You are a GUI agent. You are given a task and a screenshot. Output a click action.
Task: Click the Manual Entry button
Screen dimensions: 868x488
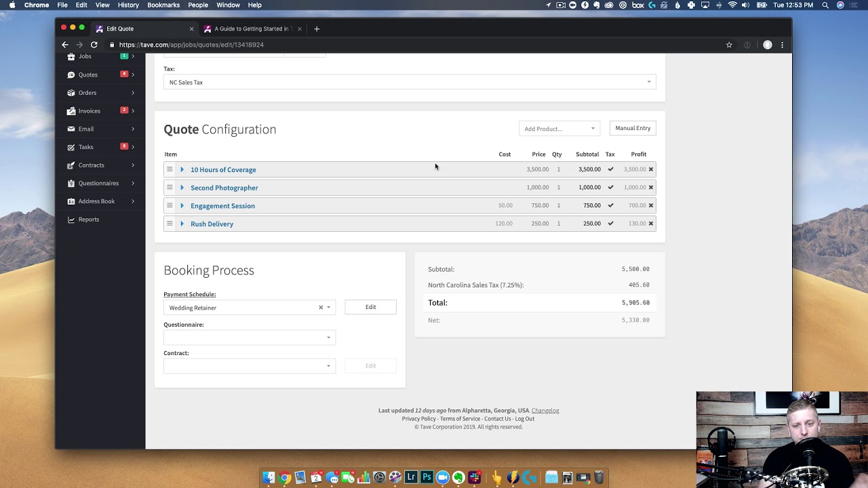(x=633, y=128)
